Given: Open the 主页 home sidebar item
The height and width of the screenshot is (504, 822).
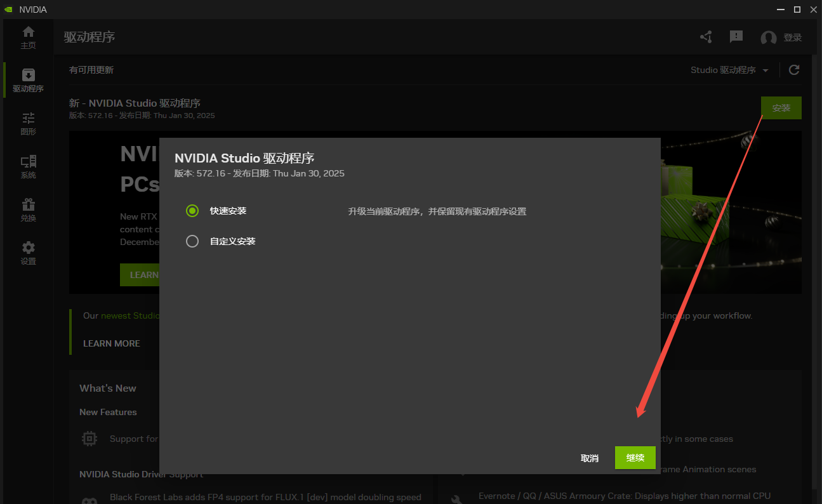Looking at the screenshot, I should pyautogui.click(x=28, y=37).
